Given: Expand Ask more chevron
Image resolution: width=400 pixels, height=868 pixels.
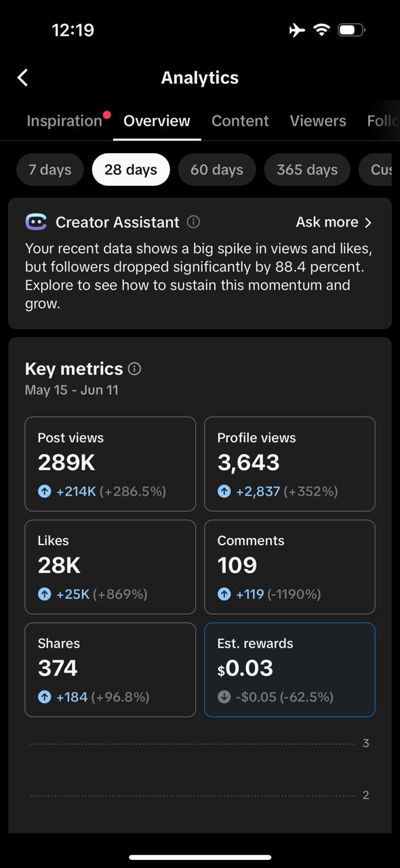Looking at the screenshot, I should click(368, 222).
